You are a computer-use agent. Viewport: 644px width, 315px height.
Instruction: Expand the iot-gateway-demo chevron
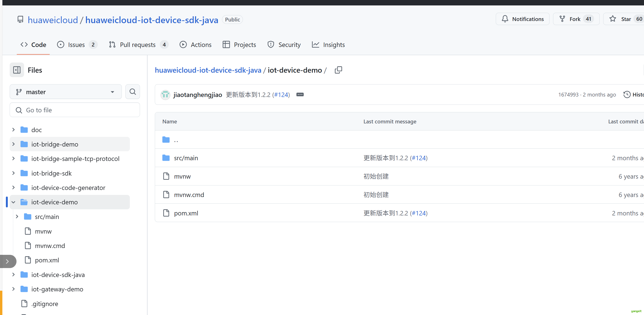13,289
